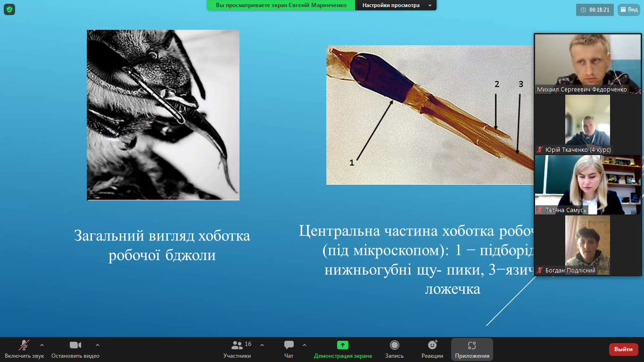Open the Chat panel

pyautogui.click(x=289, y=349)
